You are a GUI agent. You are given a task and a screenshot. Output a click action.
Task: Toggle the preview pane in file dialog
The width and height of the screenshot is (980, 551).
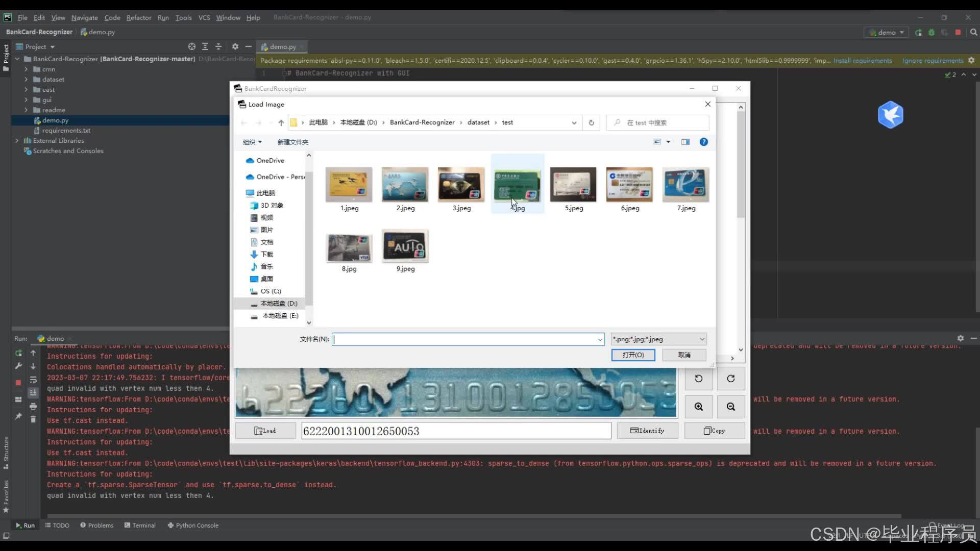685,142
